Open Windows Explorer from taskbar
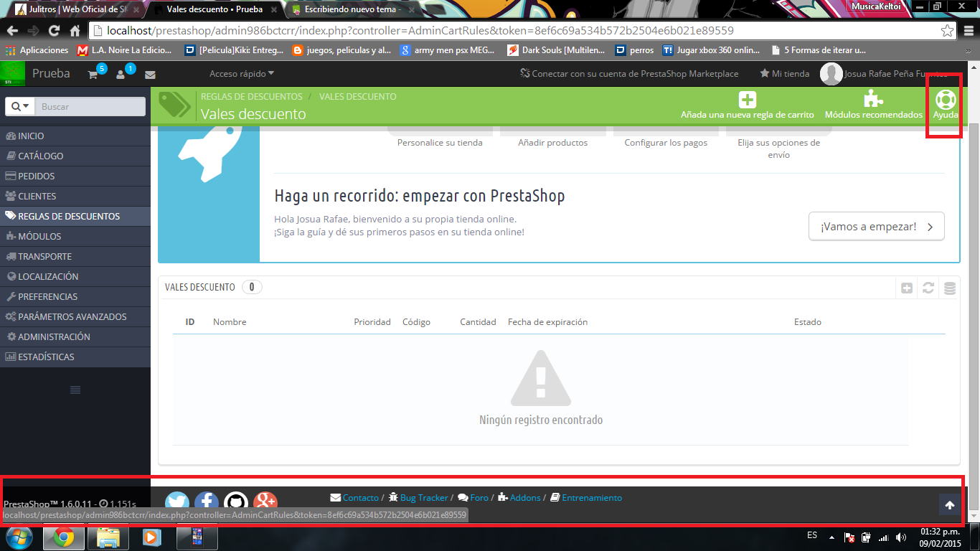Screen dimensions: 980x551 coord(108,537)
